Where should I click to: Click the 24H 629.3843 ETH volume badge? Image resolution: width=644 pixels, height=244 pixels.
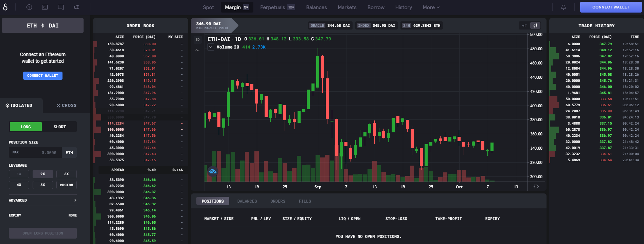click(x=421, y=25)
